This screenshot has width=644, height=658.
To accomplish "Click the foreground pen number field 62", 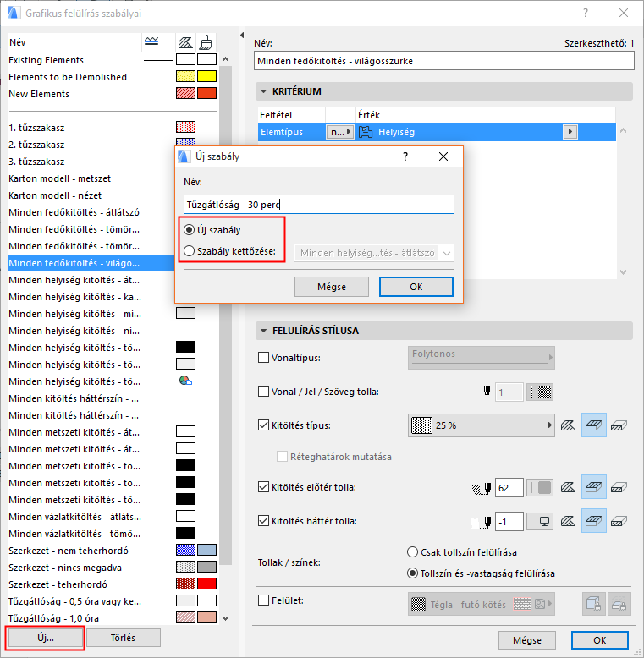I will (509, 488).
